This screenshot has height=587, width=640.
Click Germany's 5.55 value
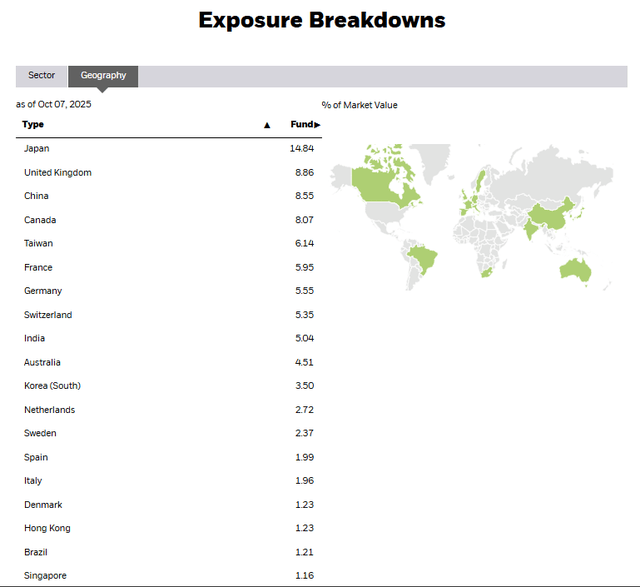pos(304,291)
